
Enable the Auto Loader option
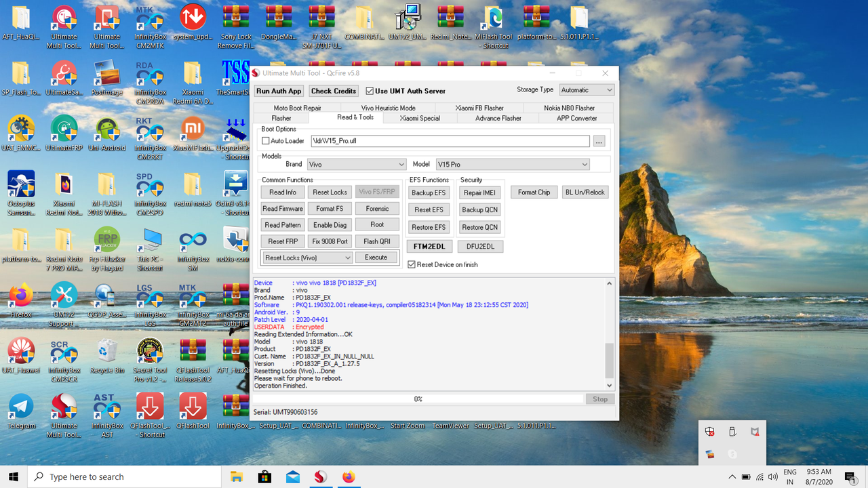point(265,140)
